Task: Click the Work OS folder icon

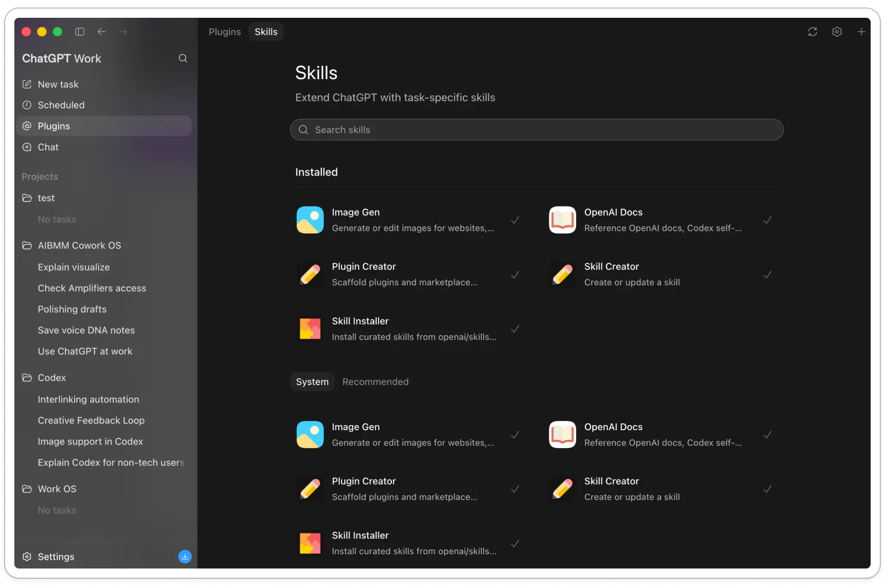Action: [27, 489]
